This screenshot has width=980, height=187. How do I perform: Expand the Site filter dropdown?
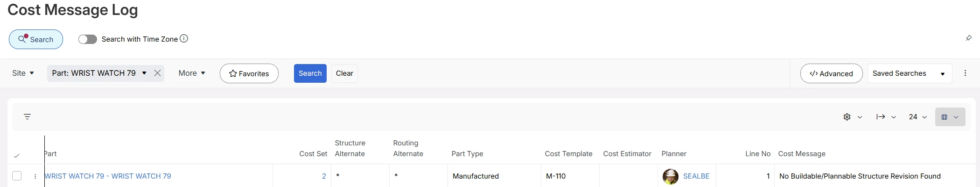pos(23,73)
